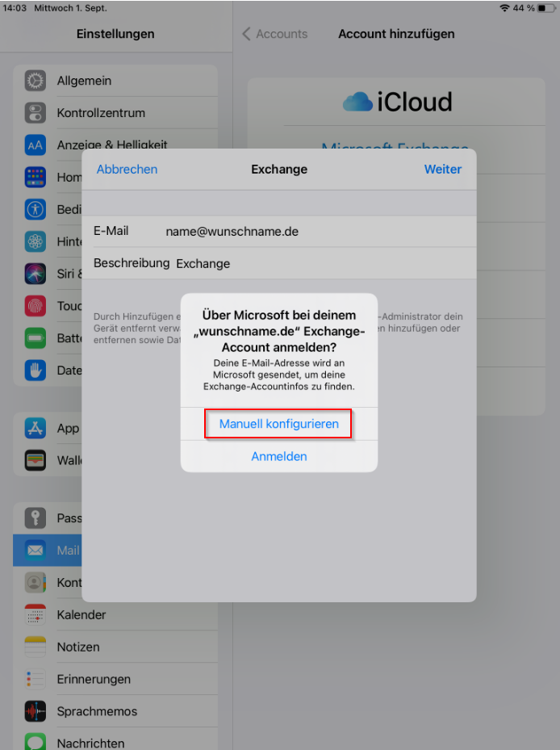Choose Manuell konfigurieren in dialog

point(279,424)
